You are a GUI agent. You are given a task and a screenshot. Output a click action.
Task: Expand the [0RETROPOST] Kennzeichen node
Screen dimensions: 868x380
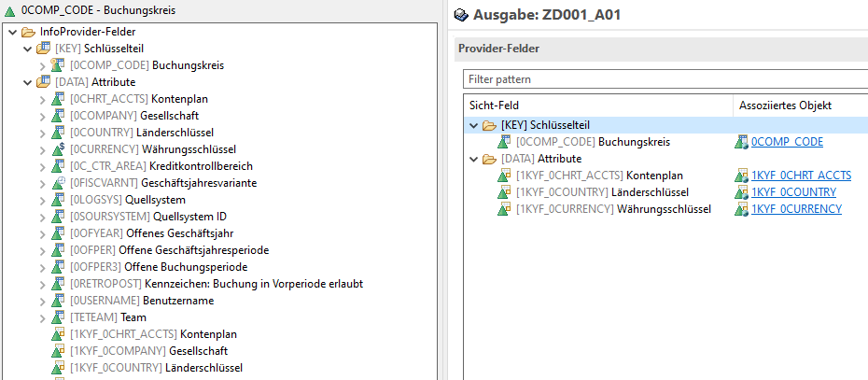tap(43, 284)
